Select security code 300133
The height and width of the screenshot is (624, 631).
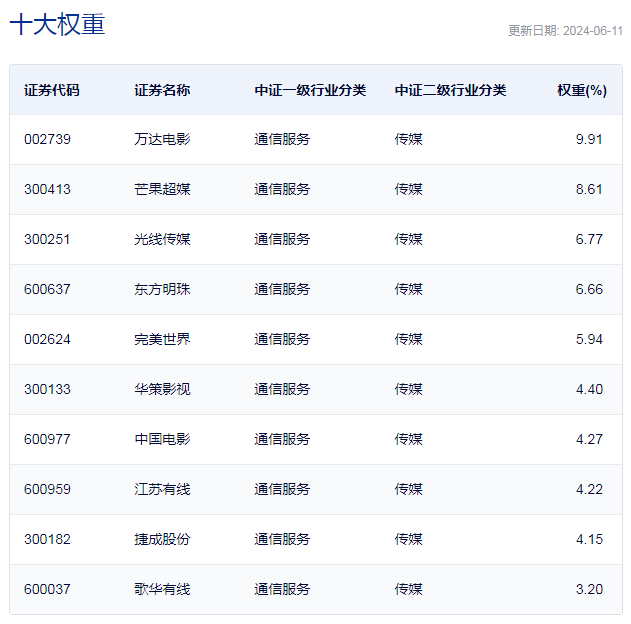(47, 389)
